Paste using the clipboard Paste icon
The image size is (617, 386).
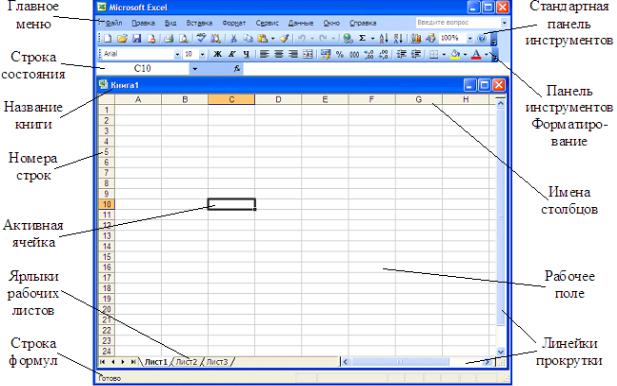pos(262,38)
